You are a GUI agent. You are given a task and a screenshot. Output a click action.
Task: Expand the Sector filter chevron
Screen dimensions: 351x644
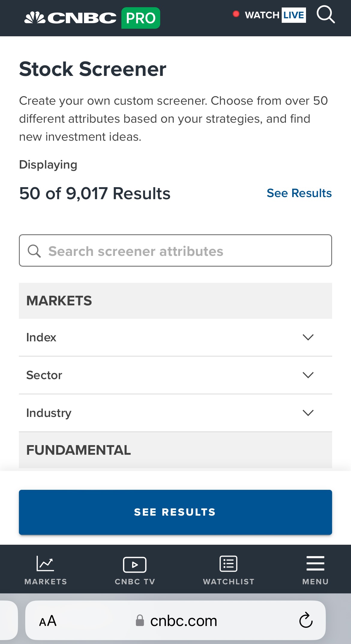[308, 375]
